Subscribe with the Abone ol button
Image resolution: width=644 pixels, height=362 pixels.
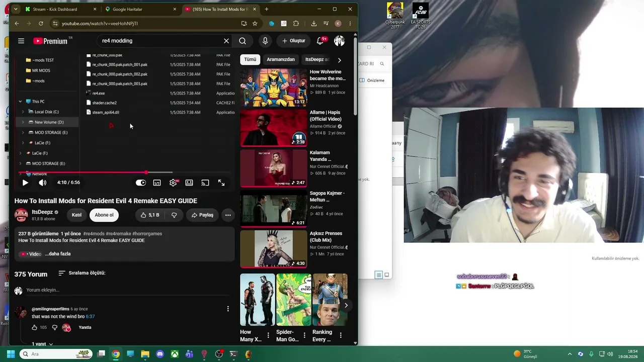point(104,215)
